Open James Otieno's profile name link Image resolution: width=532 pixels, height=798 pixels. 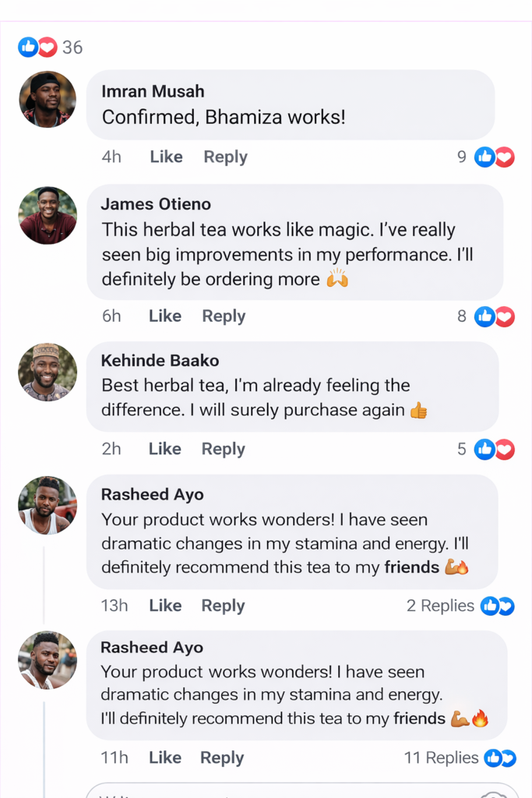click(x=156, y=204)
